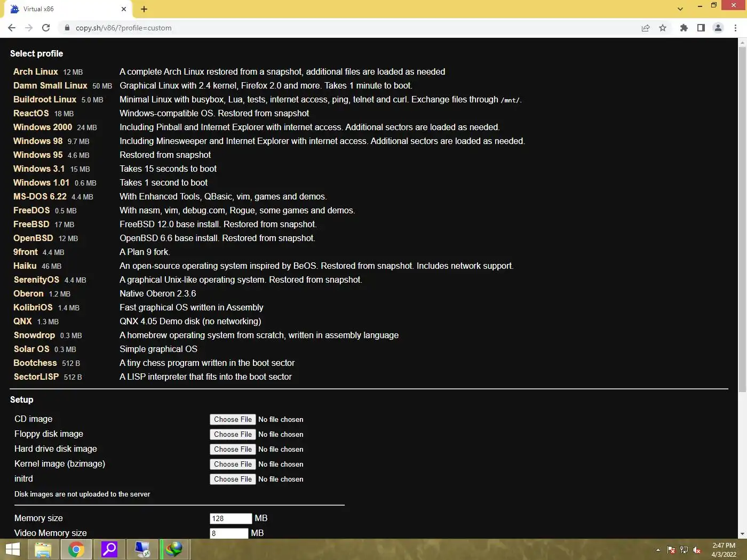Choose a file for CD image
This screenshot has height=560, width=747.
(x=233, y=419)
